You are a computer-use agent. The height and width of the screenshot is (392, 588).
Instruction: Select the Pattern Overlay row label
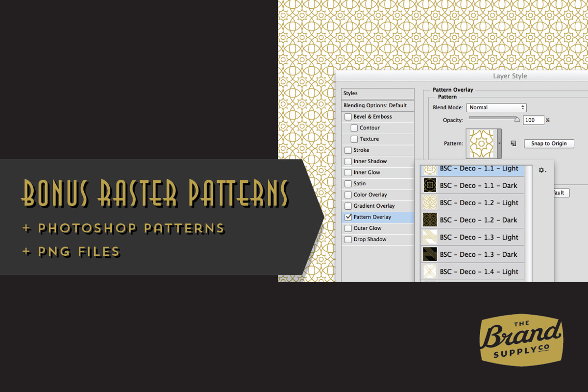372,217
